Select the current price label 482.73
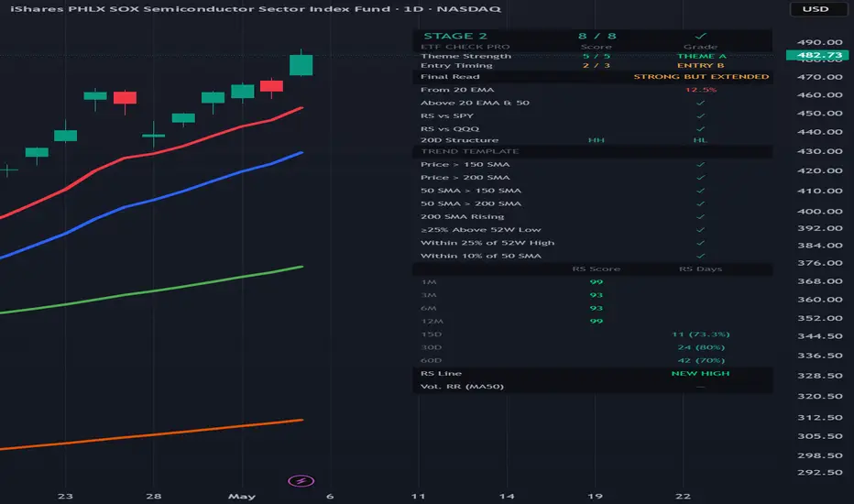854x504 pixels. 819,55
